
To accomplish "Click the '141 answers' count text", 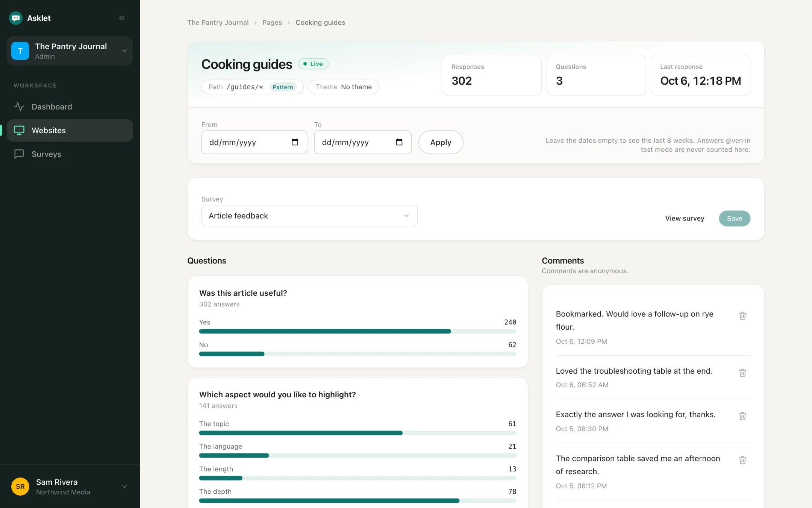I will tap(218, 406).
